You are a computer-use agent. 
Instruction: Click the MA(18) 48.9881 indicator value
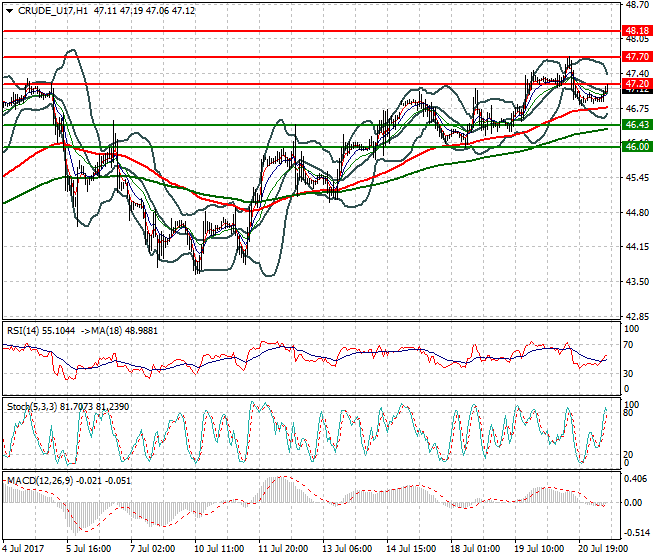125,331
